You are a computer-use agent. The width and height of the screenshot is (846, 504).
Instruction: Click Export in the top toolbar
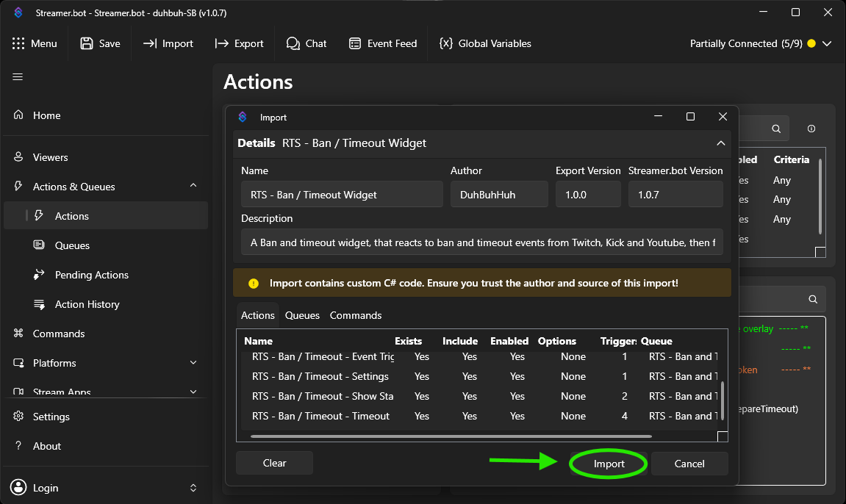(239, 43)
